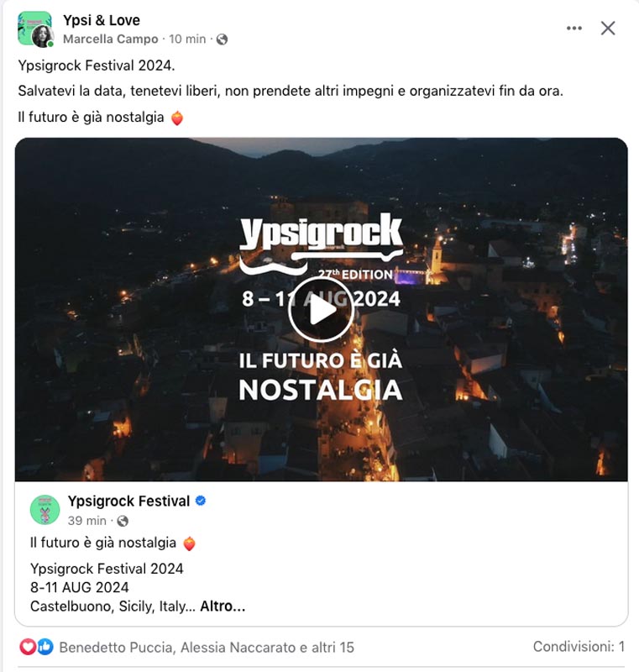Click the Ypsigrock Festival round avatar

pyautogui.click(x=45, y=510)
